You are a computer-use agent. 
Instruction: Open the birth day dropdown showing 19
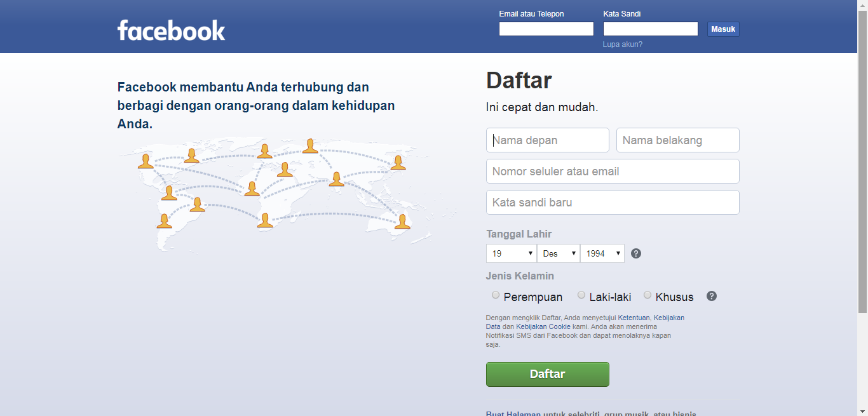pyautogui.click(x=511, y=253)
